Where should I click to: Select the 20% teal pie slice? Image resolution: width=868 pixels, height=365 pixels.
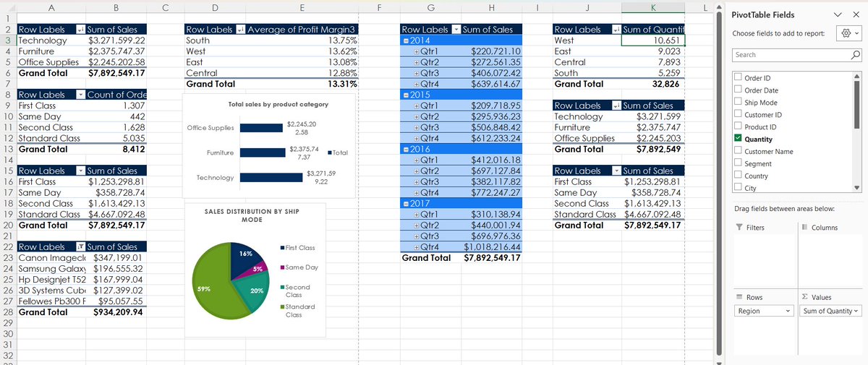click(x=254, y=293)
